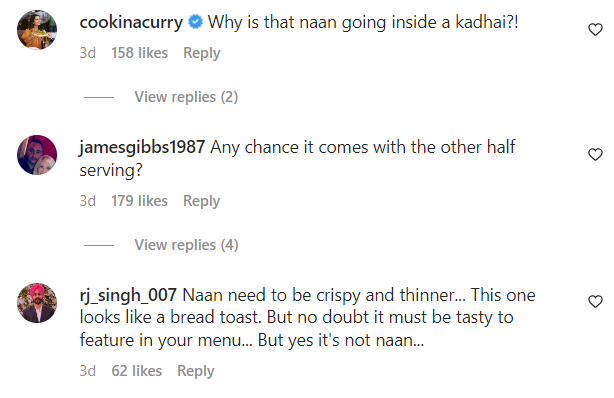Image resolution: width=614 pixels, height=398 pixels.
Task: Reply to cookinacurry's kadhai comment
Action: pyautogui.click(x=202, y=53)
